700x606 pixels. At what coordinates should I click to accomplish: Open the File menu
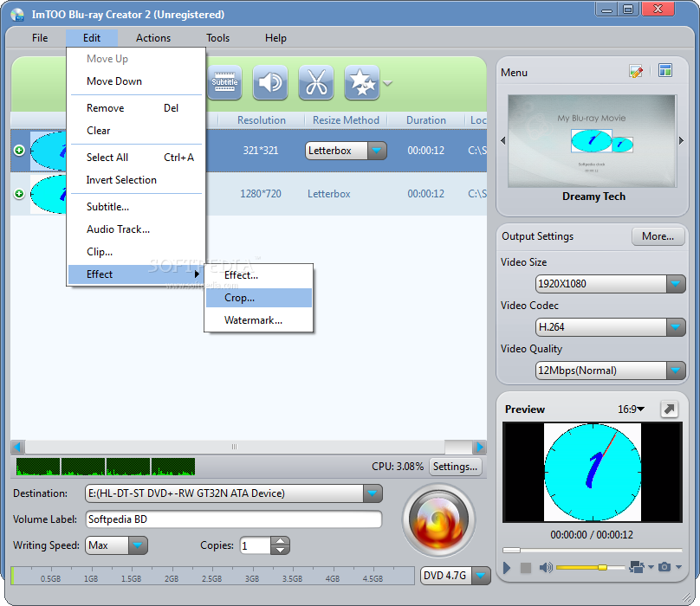(x=40, y=38)
